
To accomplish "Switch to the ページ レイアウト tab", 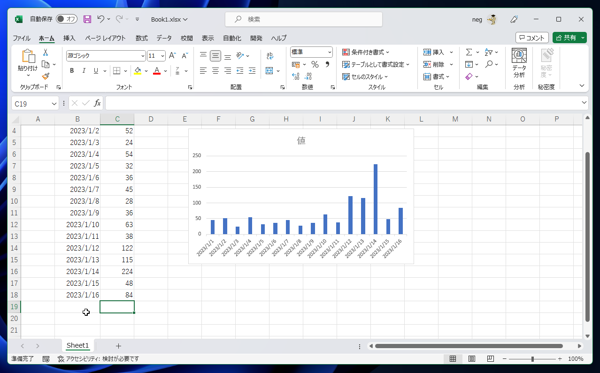I will (105, 38).
